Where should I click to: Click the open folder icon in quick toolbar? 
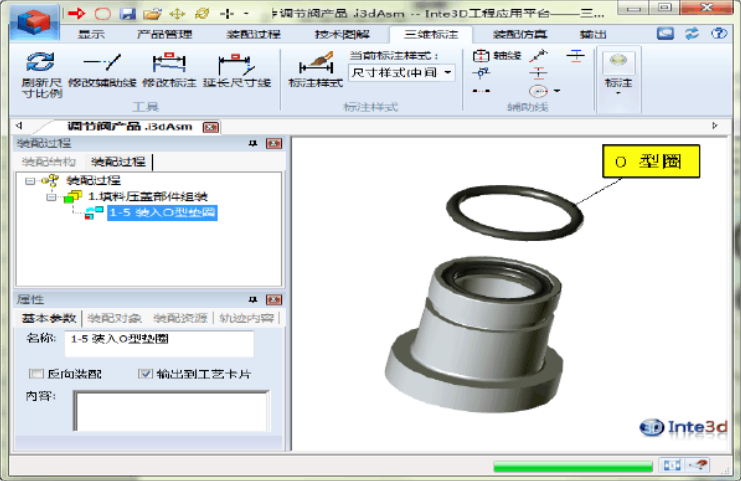pyautogui.click(x=152, y=13)
